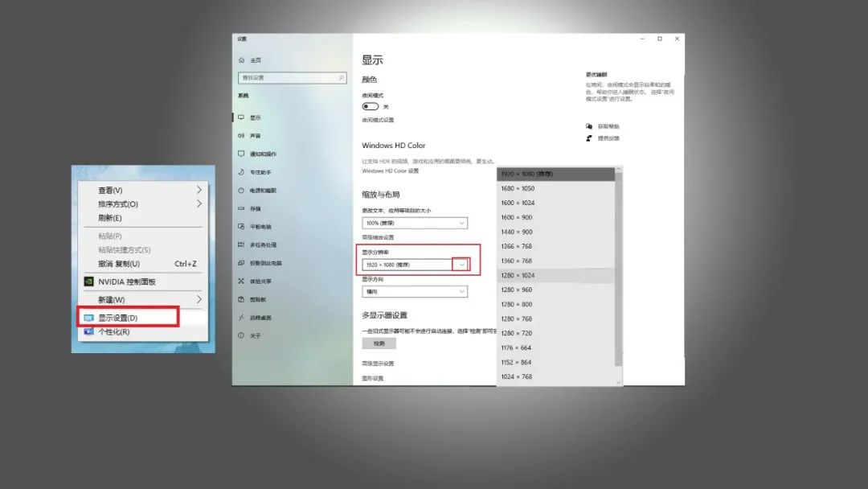Image resolution: width=868 pixels, height=489 pixels.
Task: Open the 显示分辨率 resolution dropdown arrow
Action: (x=461, y=265)
